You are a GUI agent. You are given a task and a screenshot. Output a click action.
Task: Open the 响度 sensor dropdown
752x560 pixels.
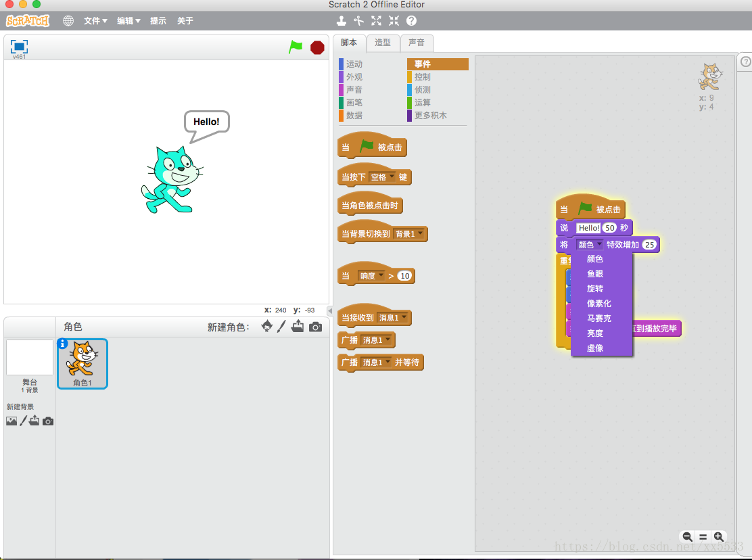372,276
